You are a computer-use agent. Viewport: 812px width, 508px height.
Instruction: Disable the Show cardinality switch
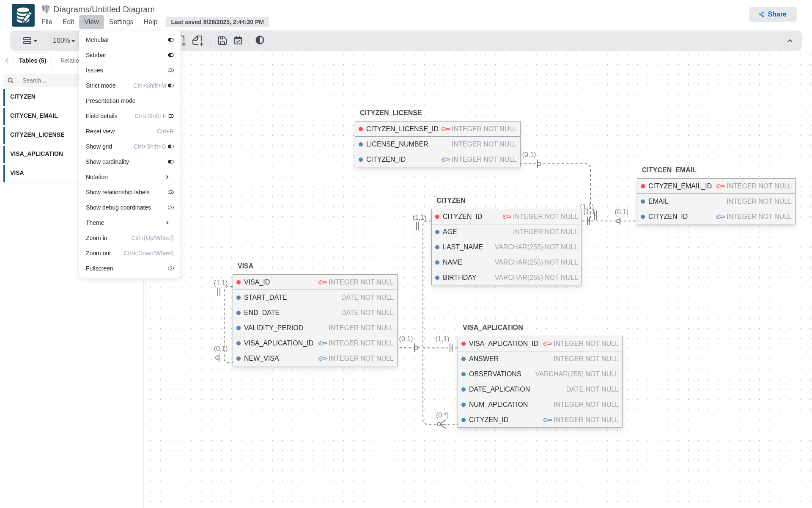pyautogui.click(x=171, y=162)
